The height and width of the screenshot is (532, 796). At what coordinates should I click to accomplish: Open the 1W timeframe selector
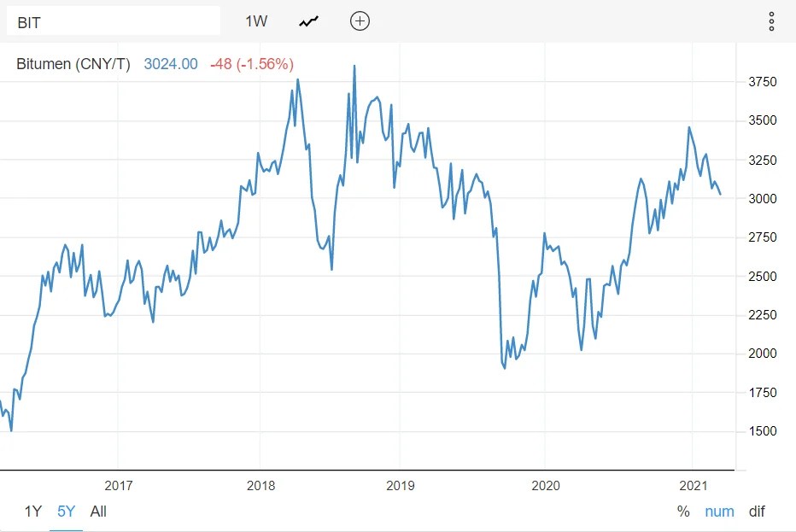(257, 20)
